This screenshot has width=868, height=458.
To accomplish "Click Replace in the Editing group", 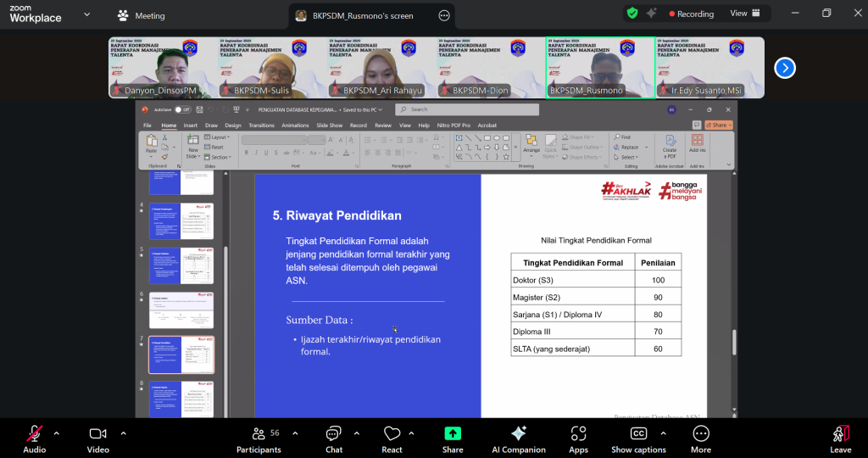I will click(626, 148).
